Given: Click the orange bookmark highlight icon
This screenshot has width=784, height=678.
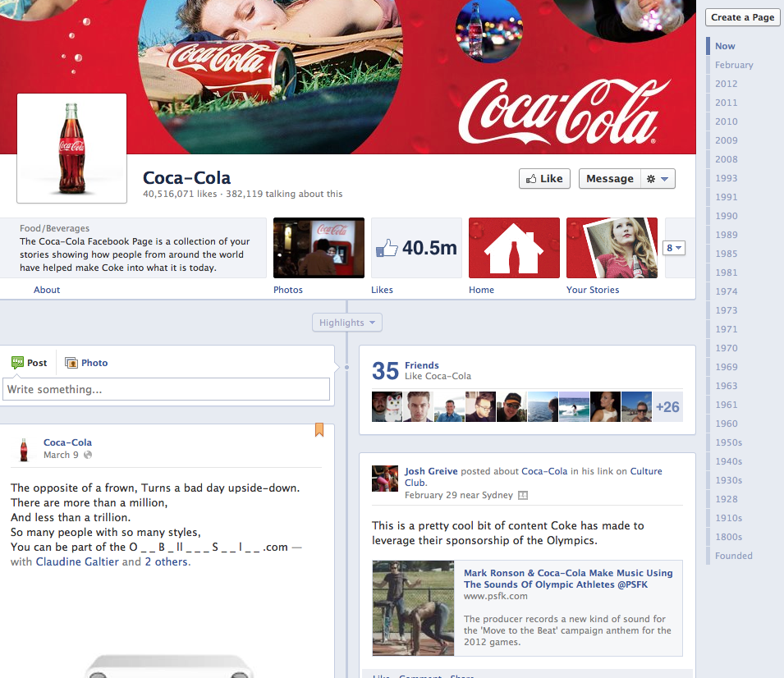Looking at the screenshot, I should click(x=319, y=429).
